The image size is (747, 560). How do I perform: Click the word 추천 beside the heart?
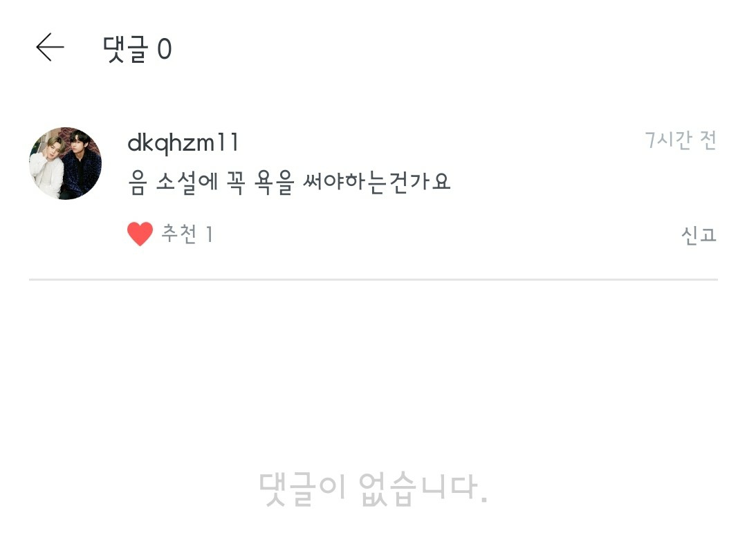180,234
